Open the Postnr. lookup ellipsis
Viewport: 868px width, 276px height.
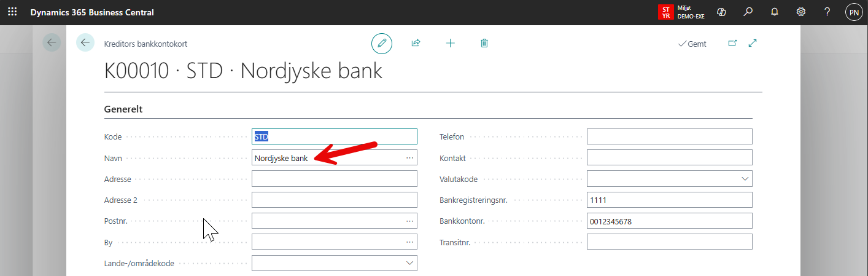coord(409,221)
